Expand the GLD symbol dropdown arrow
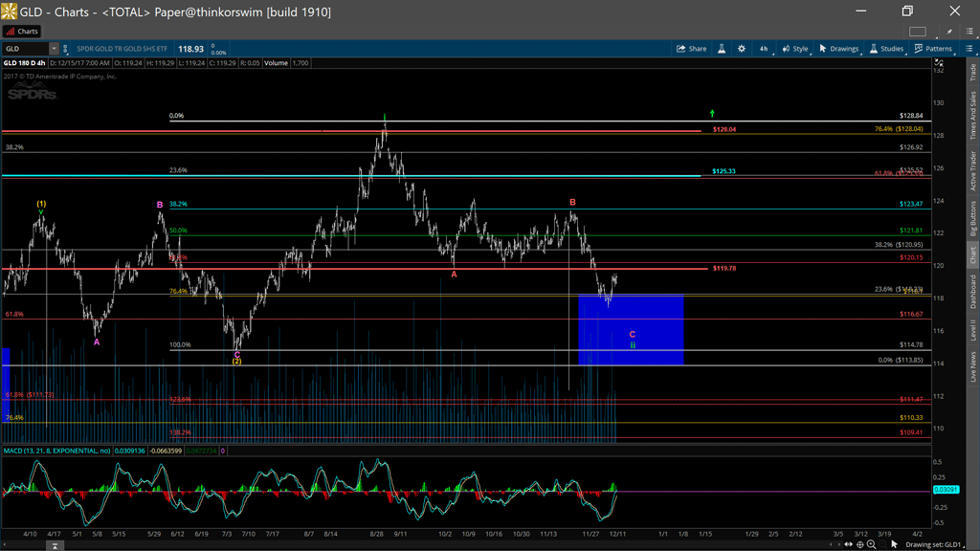 tap(54, 49)
